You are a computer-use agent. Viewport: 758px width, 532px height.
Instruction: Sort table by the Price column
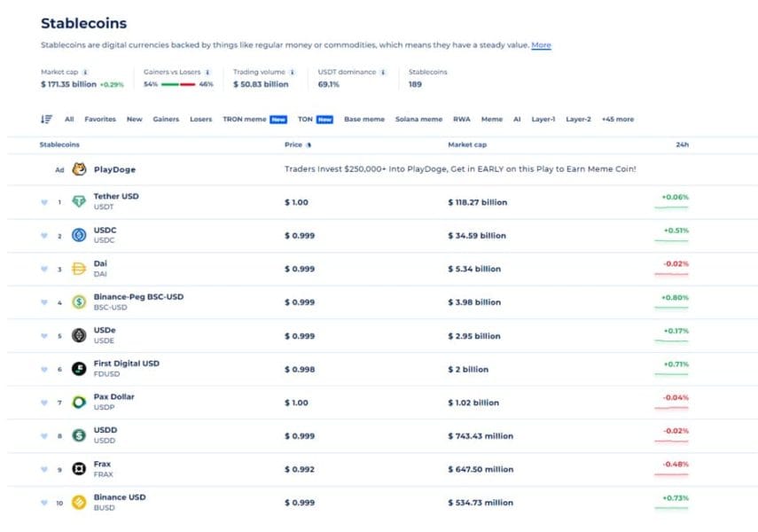pos(293,144)
